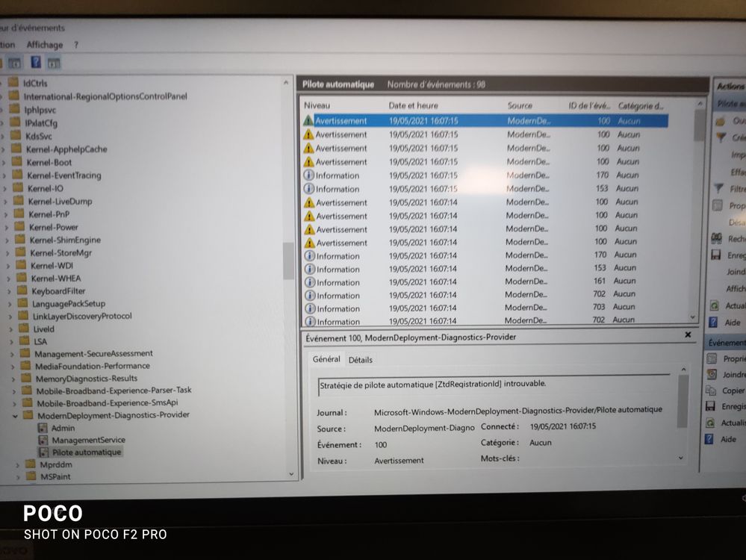Viewport: 746px width, 560px height.
Task: Select the highlighted first Avertissement event row
Action: coord(485,121)
